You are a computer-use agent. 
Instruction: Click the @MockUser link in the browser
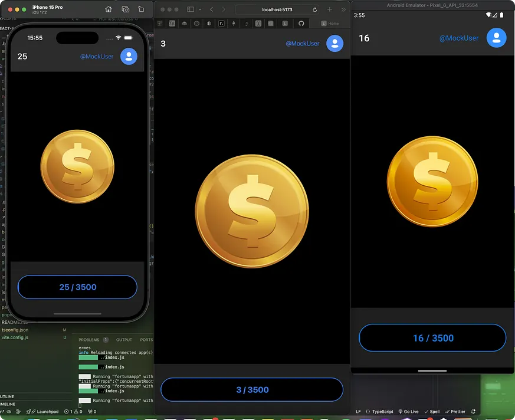pyautogui.click(x=302, y=43)
